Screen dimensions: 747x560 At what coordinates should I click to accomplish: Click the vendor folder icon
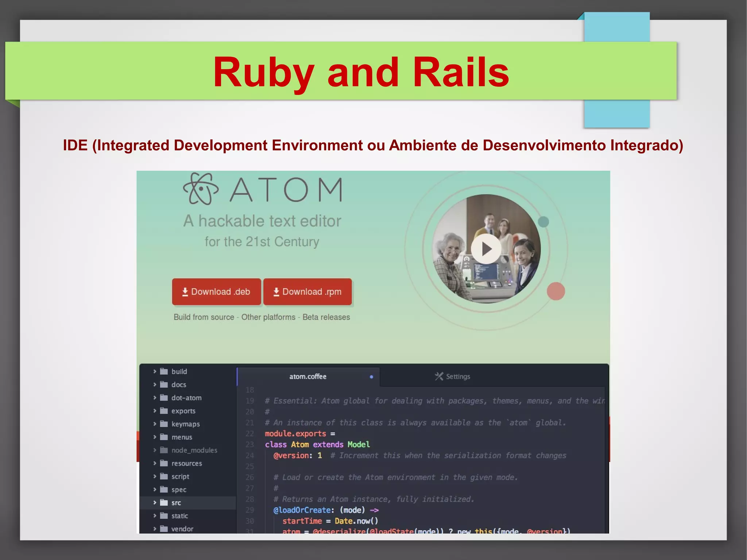click(164, 529)
